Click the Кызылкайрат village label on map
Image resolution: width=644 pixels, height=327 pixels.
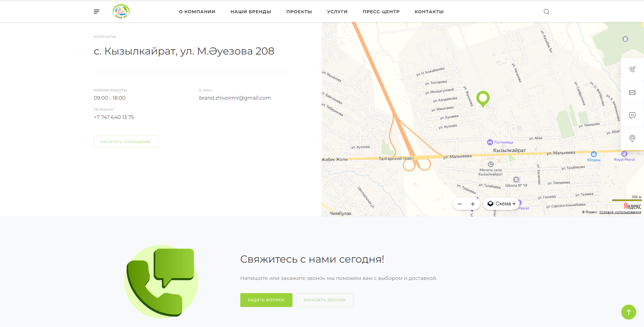click(509, 150)
